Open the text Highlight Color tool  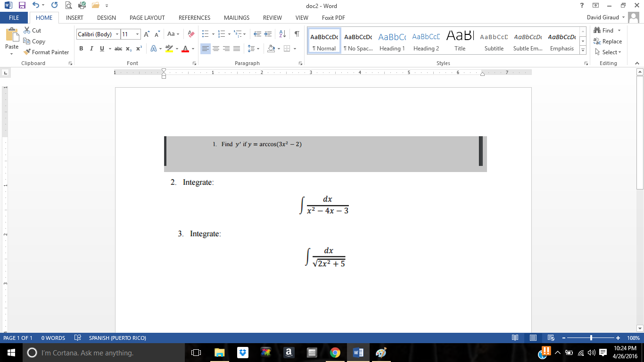click(169, 49)
